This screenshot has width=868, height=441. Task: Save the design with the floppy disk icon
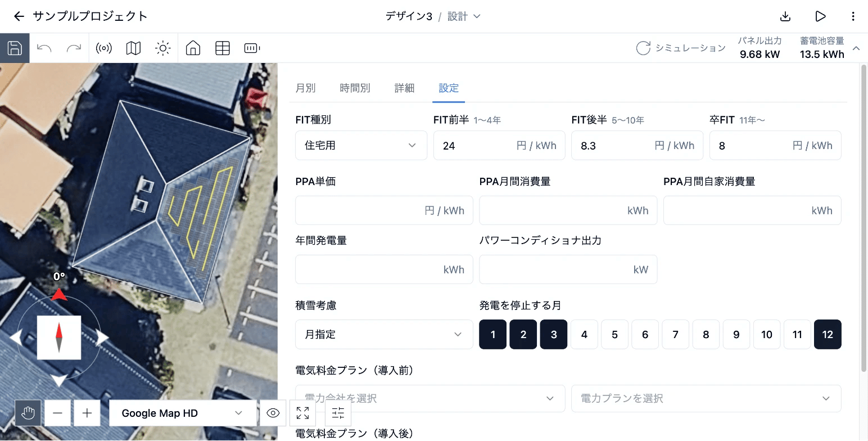coord(15,48)
